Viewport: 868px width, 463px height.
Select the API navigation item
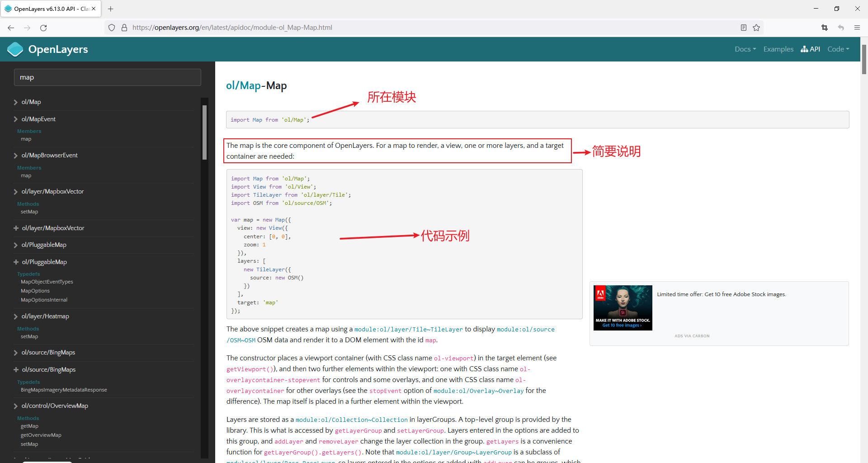point(810,49)
